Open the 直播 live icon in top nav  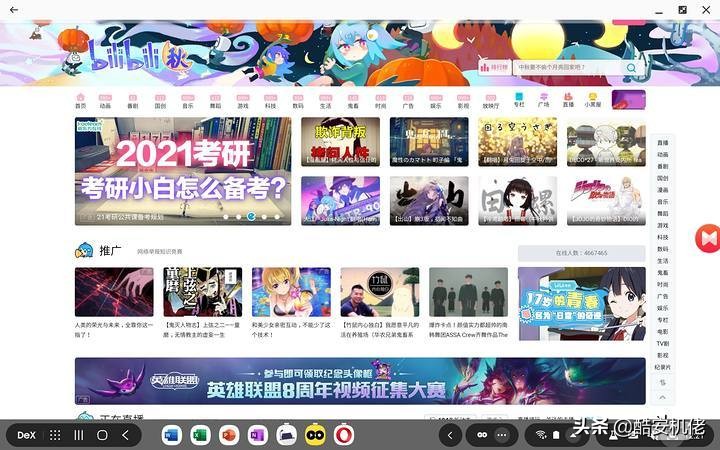tap(568, 100)
